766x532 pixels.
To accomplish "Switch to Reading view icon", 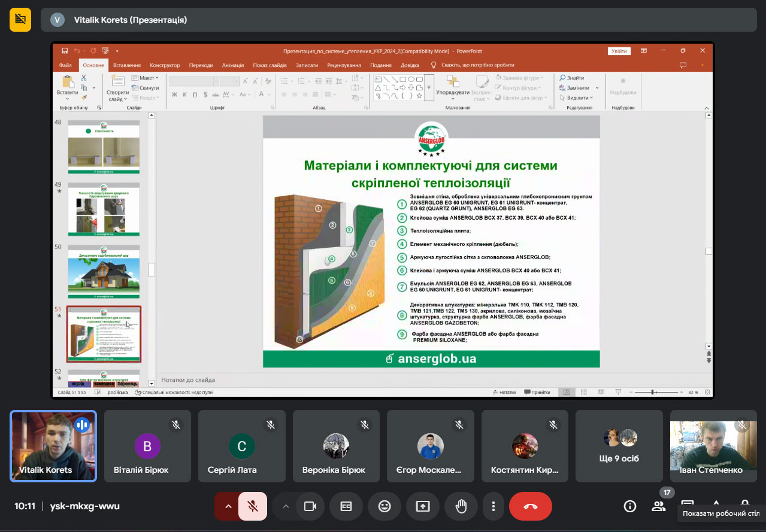I will pyautogui.click(x=600, y=393).
